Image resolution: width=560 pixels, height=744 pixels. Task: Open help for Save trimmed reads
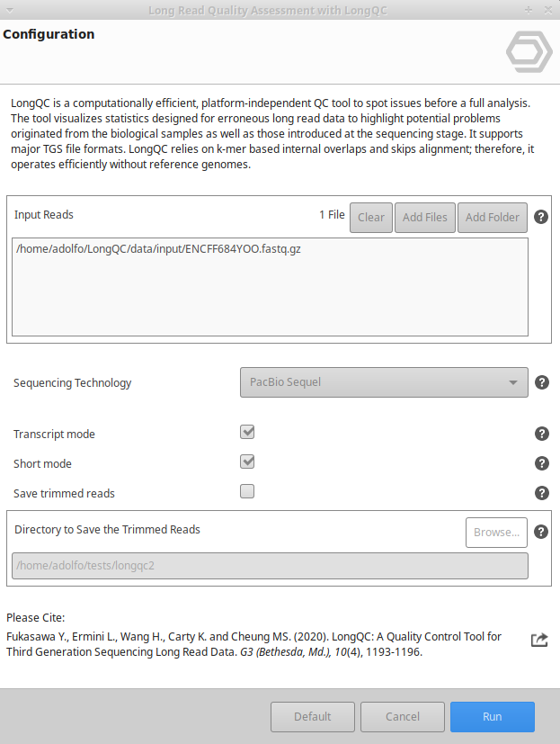coord(541,493)
